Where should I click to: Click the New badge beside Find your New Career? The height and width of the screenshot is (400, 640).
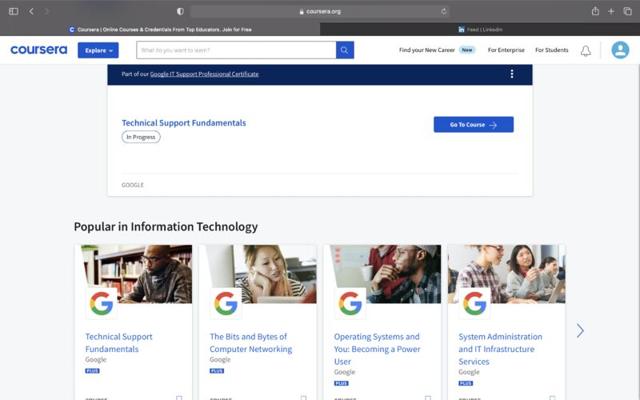[467, 50]
